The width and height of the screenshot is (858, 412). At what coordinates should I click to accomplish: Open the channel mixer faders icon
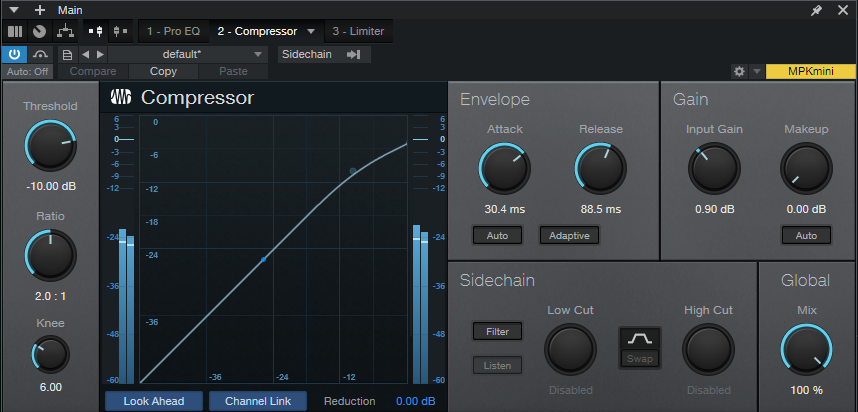15,31
